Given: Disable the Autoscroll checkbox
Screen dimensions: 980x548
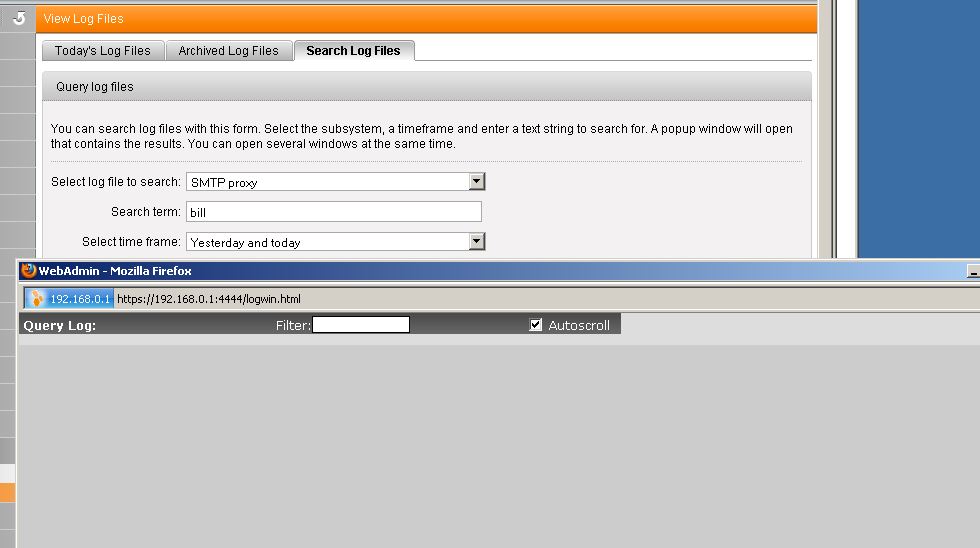Looking at the screenshot, I should (536, 325).
